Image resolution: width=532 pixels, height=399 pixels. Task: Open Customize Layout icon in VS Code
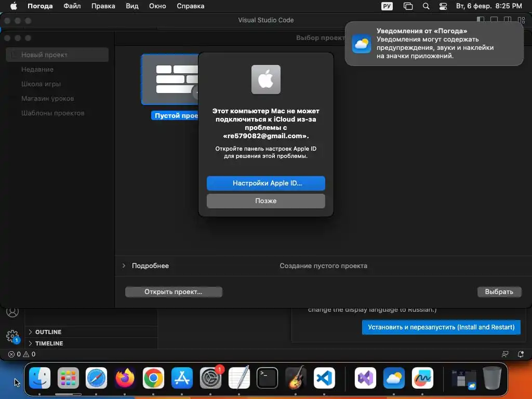point(522,20)
